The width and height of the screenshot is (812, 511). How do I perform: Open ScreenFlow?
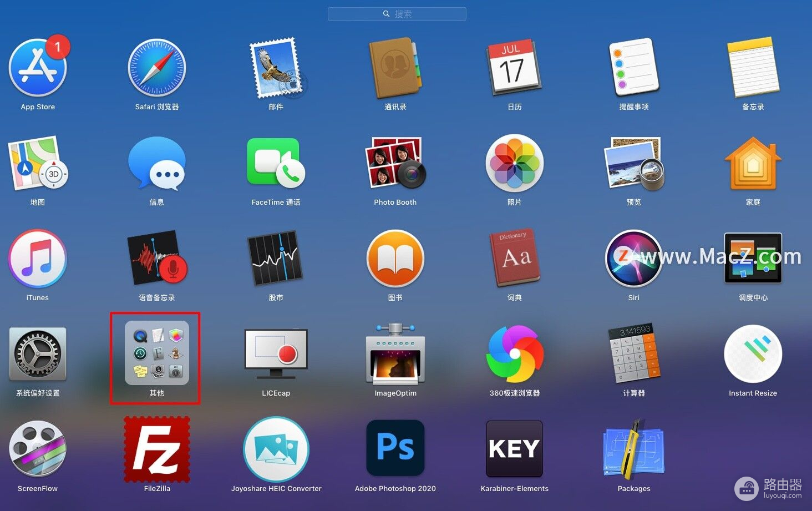click(x=38, y=449)
